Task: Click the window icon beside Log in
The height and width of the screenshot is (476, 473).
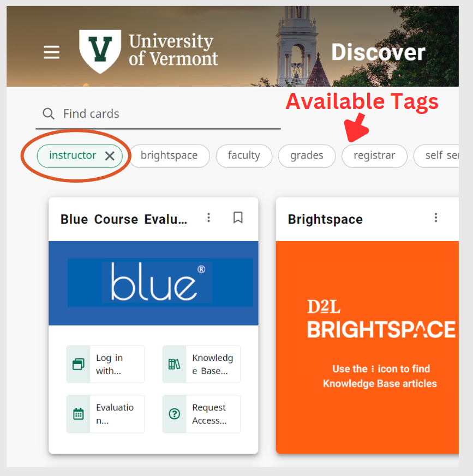Action: pos(79,364)
